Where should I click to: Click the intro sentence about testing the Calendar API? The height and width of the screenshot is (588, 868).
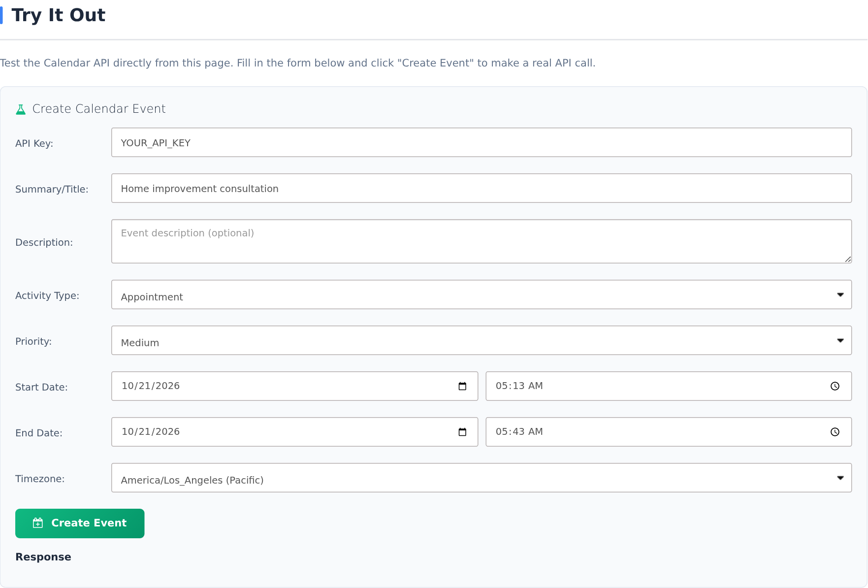coord(298,63)
